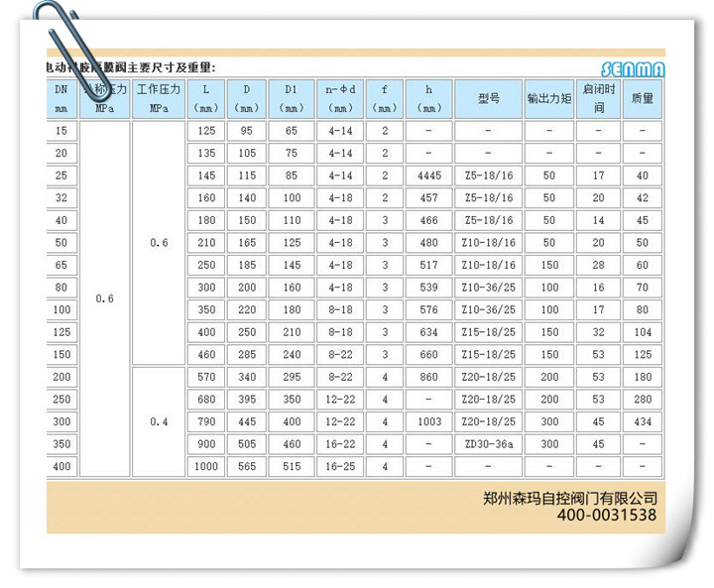Click the n-Φd value 16-25
The width and height of the screenshot is (714, 588).
(340, 466)
